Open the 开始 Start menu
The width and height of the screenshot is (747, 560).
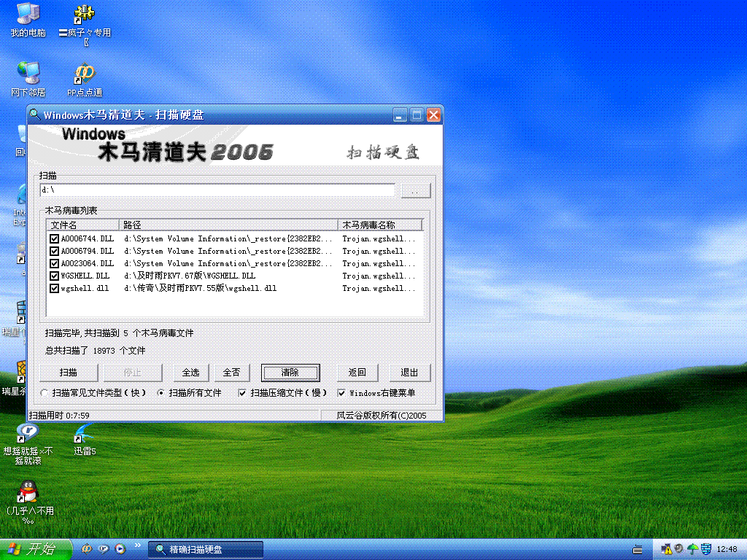tap(36, 549)
